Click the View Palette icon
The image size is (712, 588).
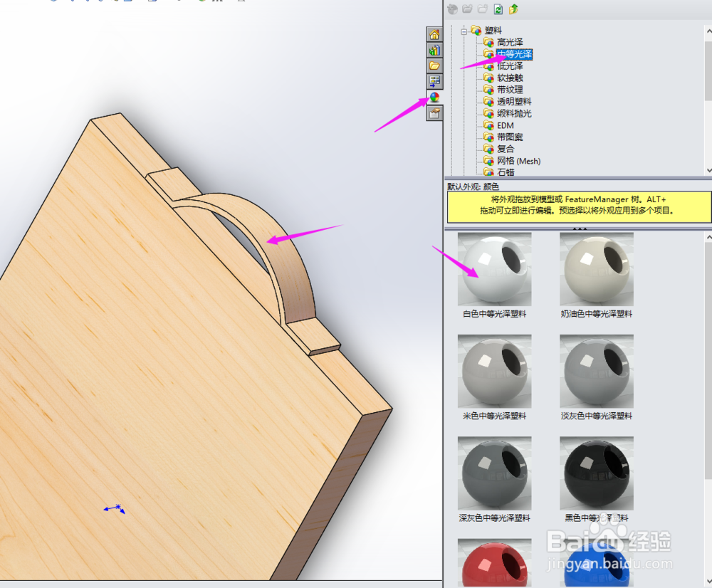pos(434,82)
